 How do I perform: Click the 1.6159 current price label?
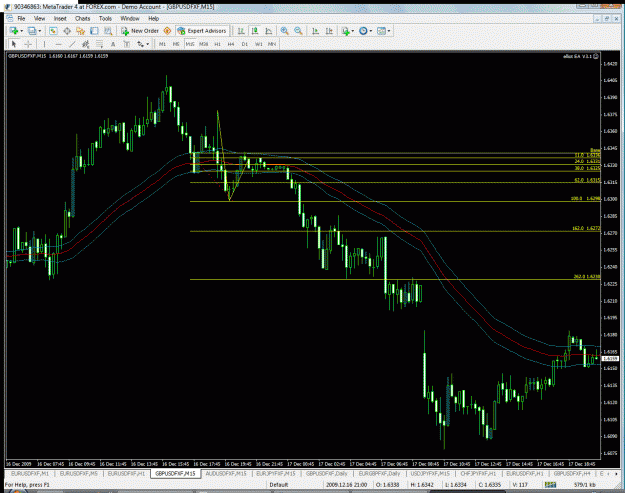[609, 359]
